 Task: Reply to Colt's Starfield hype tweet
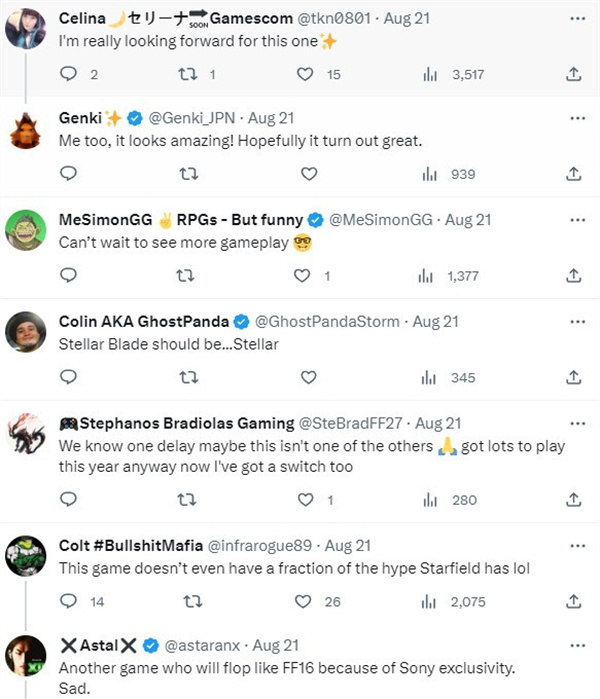68,601
